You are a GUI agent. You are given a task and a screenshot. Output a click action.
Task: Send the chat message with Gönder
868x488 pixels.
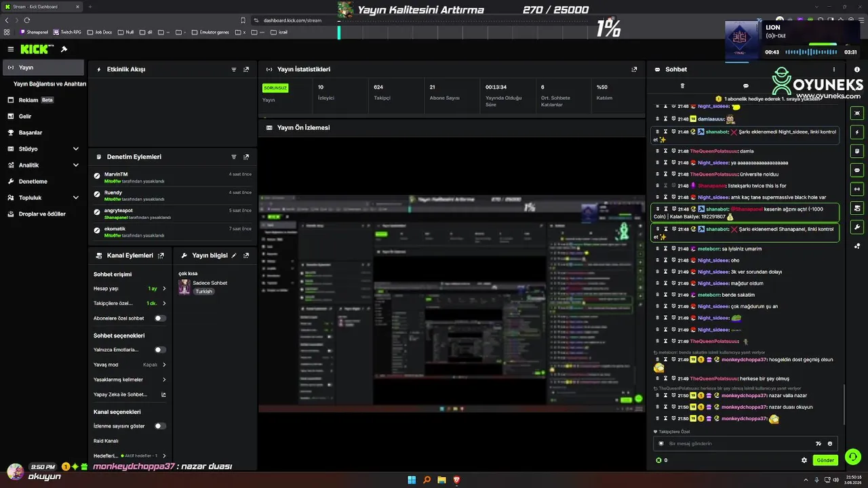tap(825, 460)
